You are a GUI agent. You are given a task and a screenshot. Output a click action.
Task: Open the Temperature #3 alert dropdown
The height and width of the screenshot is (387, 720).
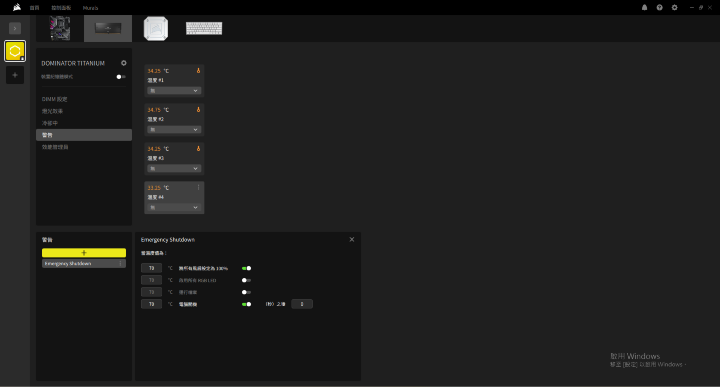[174, 168]
